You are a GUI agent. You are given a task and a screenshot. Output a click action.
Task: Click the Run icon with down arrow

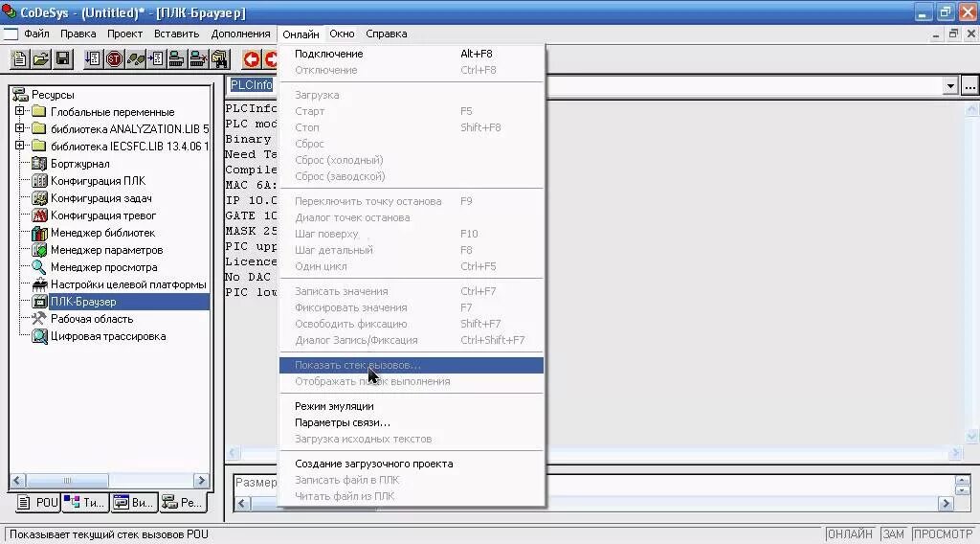tap(93, 59)
